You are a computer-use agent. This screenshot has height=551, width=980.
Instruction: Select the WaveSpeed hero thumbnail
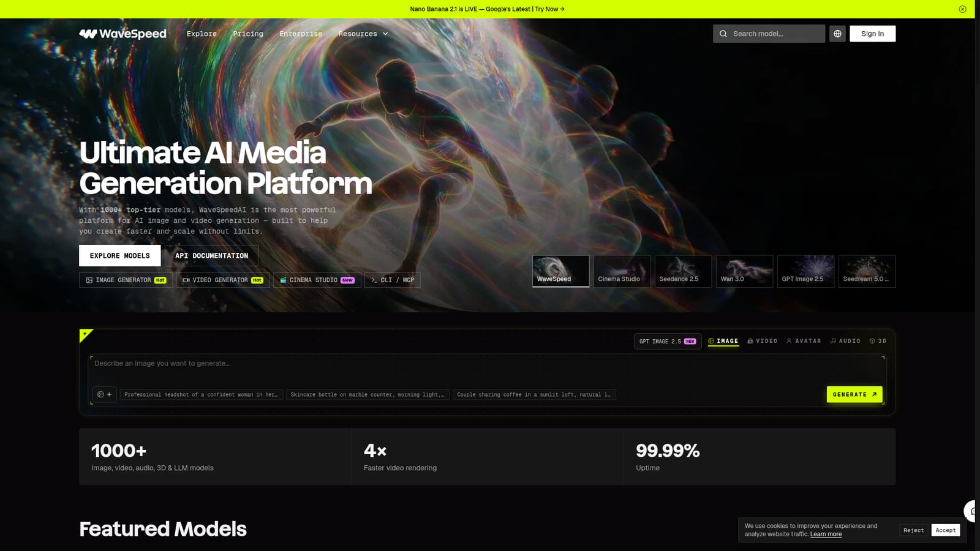[x=560, y=271]
